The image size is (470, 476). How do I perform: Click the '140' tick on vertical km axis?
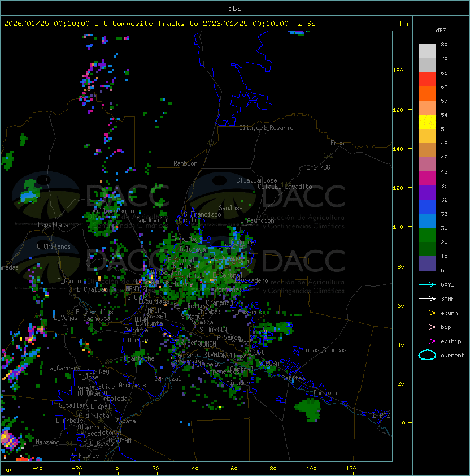tap(398, 149)
